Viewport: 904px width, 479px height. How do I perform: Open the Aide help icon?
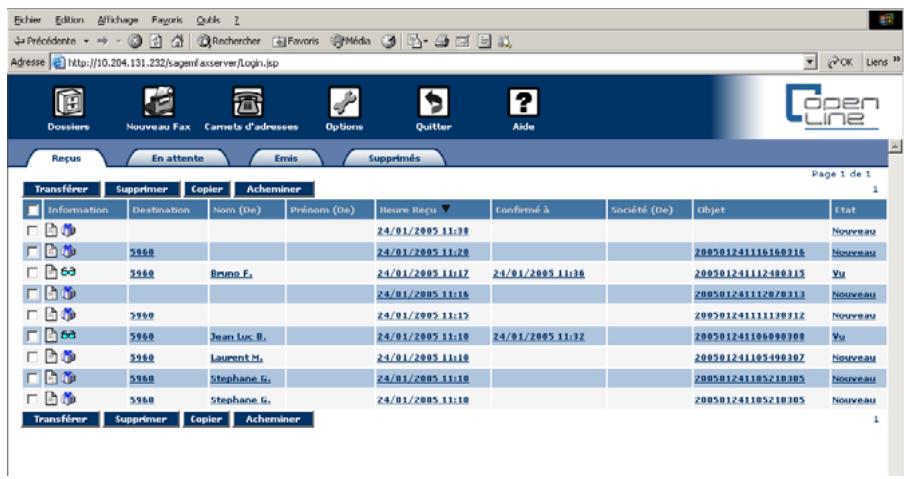(x=523, y=103)
